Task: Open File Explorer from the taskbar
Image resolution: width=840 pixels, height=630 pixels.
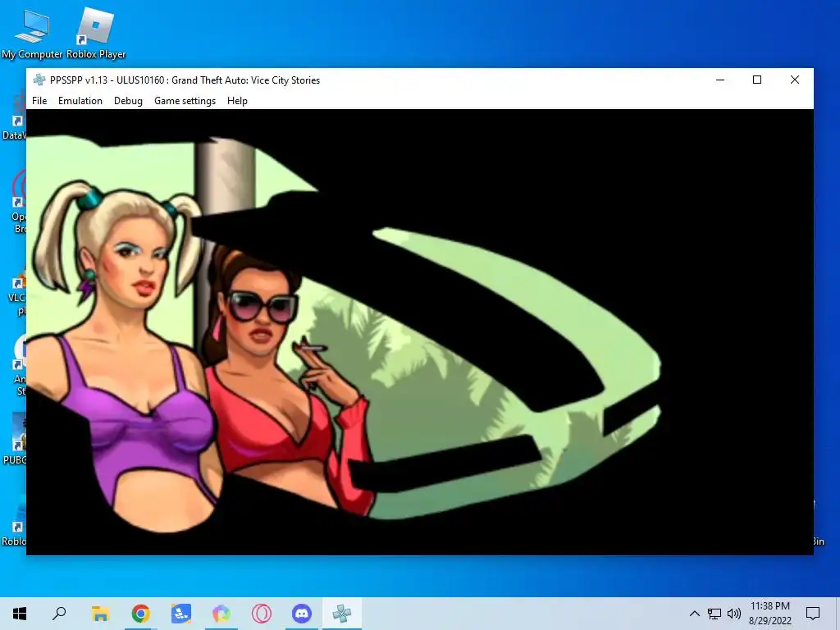Action: [100, 614]
